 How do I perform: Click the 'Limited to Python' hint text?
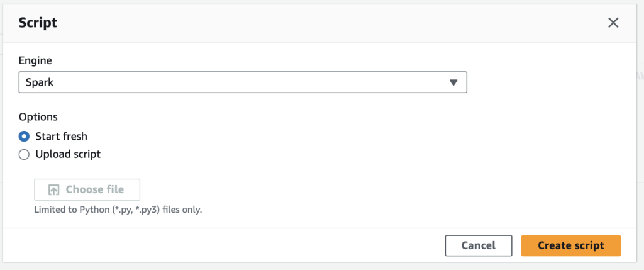click(x=118, y=210)
